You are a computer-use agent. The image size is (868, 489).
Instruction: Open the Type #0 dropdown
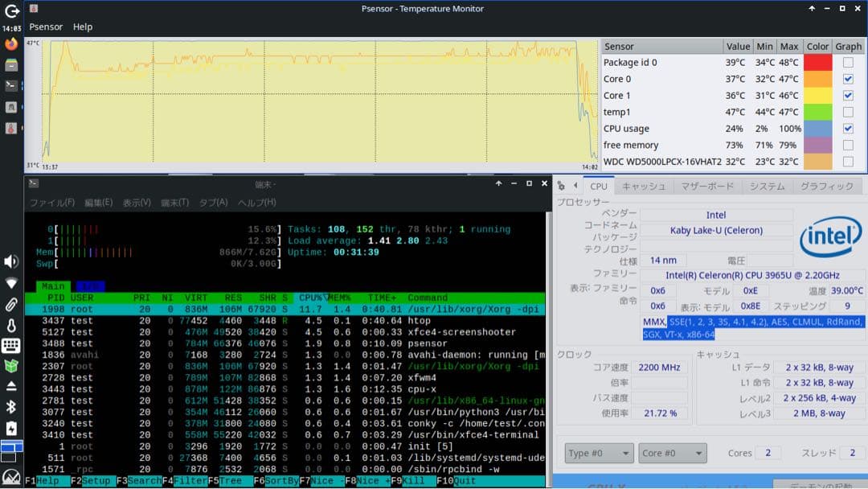598,453
